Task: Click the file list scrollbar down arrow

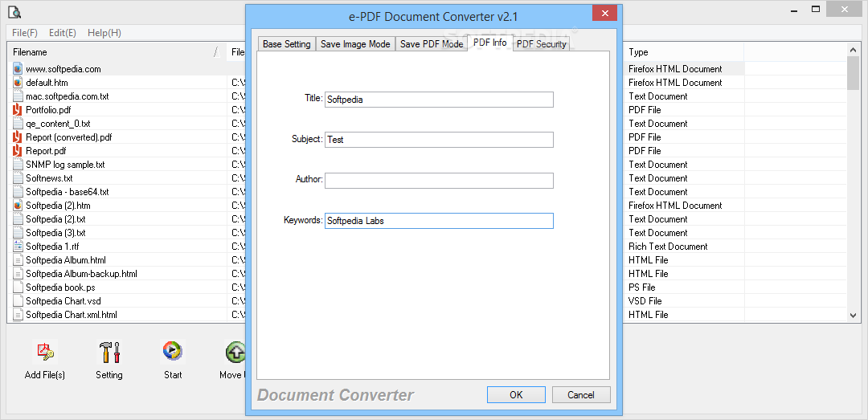Action: point(853,315)
